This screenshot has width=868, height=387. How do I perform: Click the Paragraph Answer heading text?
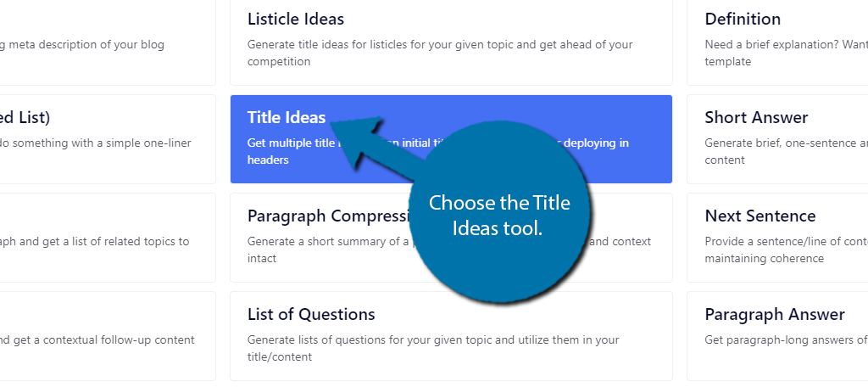click(775, 314)
